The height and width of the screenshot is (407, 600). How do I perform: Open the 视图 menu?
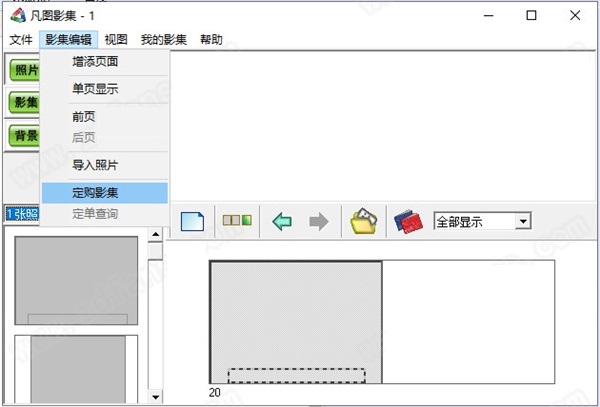point(116,39)
